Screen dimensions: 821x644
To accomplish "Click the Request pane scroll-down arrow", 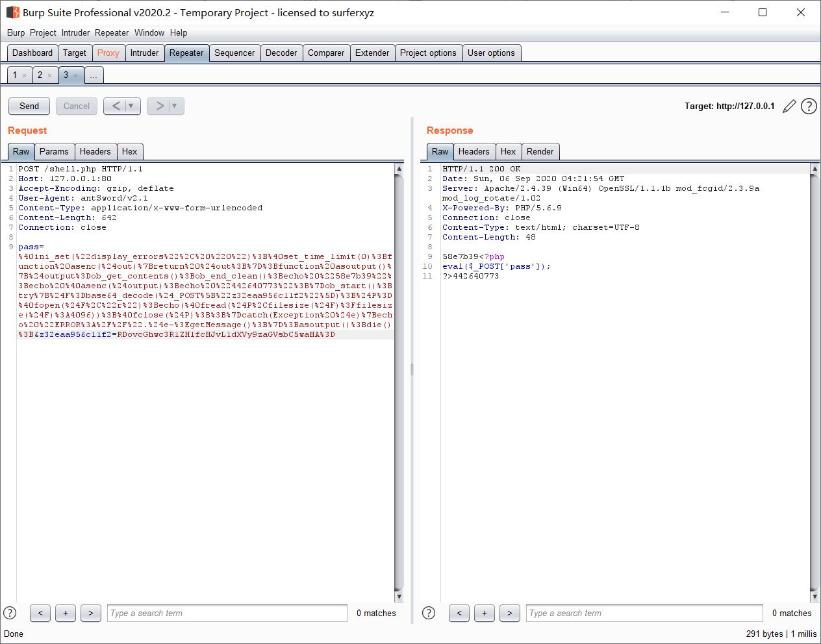I will [399, 597].
